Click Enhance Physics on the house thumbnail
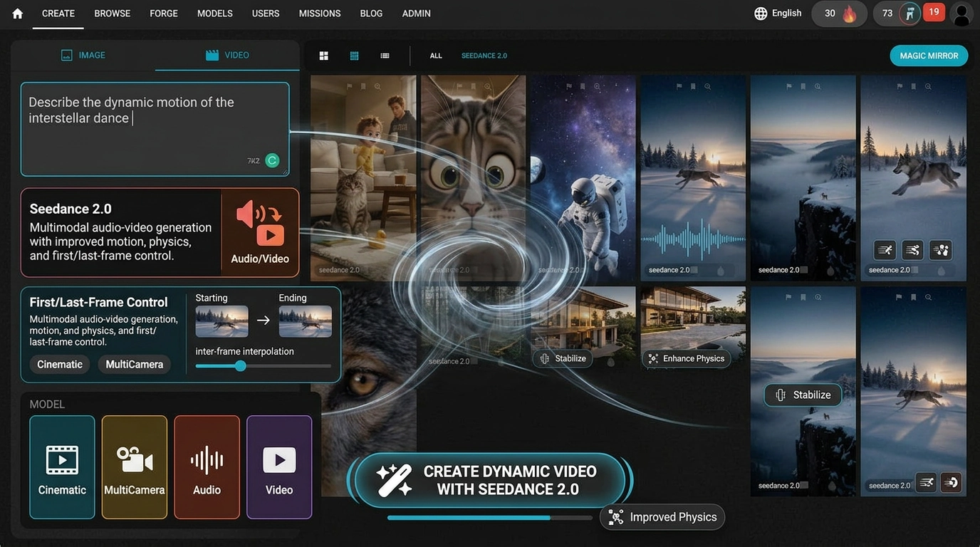The width and height of the screenshot is (980, 547). coord(686,358)
